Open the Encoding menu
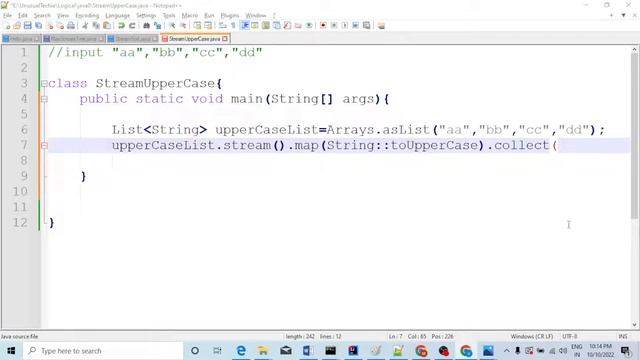This screenshot has height=360, width=640. pyautogui.click(x=87, y=16)
